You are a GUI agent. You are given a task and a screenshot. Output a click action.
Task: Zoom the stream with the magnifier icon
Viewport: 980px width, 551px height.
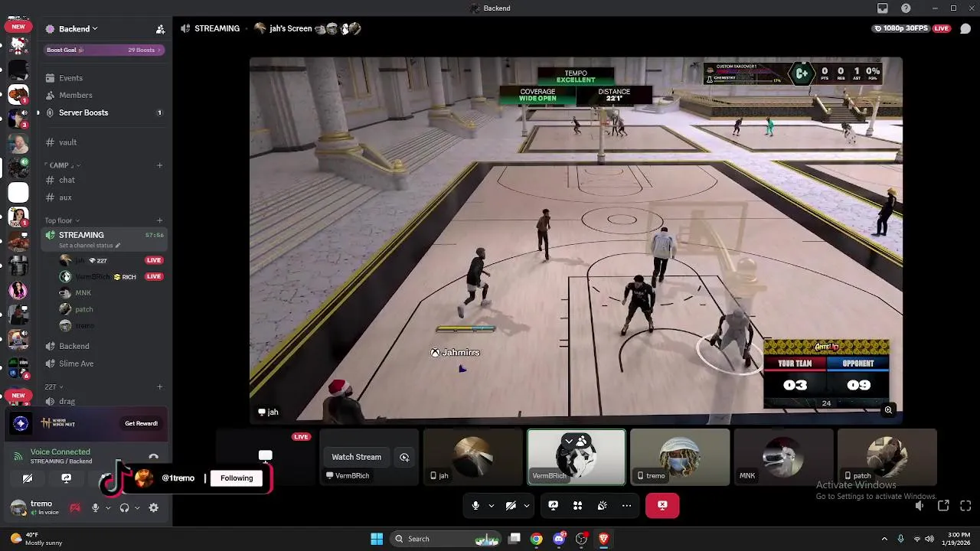coord(888,410)
